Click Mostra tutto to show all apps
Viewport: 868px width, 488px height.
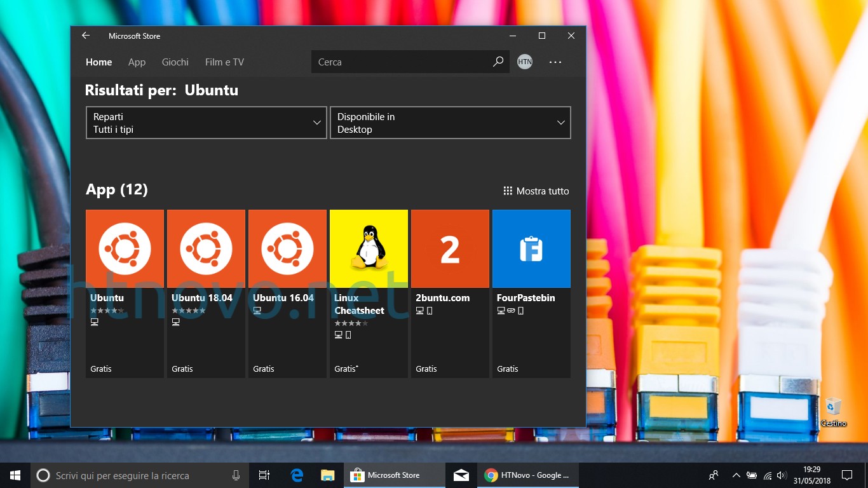(x=536, y=191)
